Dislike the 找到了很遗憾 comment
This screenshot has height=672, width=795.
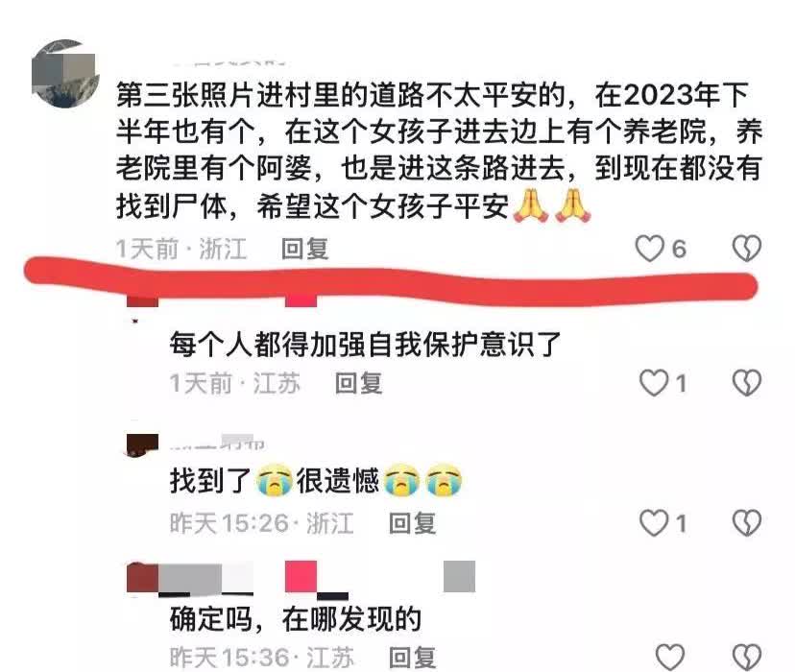[x=747, y=523]
